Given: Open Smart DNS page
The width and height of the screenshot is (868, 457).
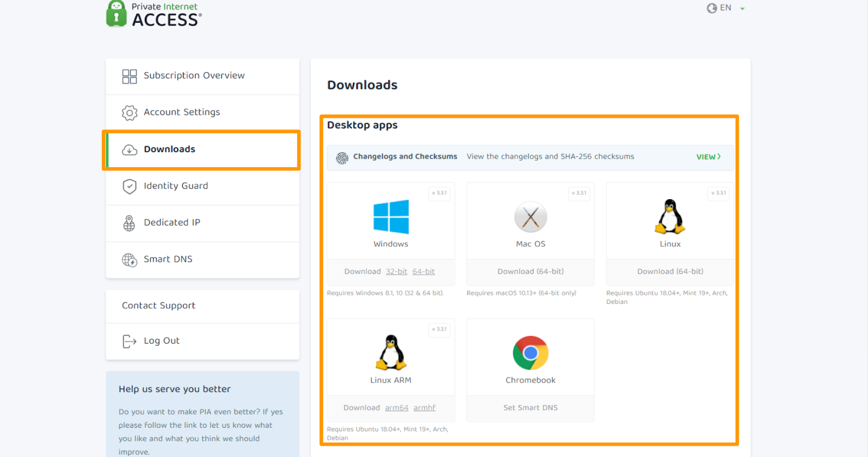Looking at the screenshot, I should (202, 260).
